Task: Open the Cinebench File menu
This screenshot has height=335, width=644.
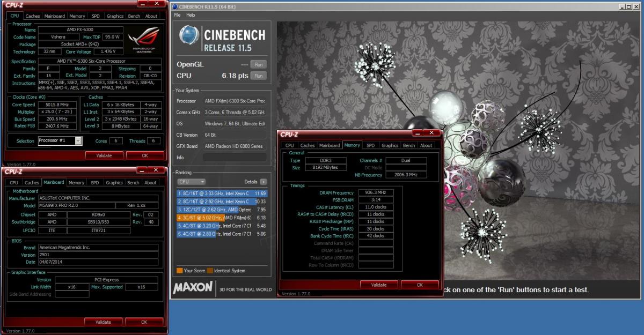Action: click(x=177, y=15)
